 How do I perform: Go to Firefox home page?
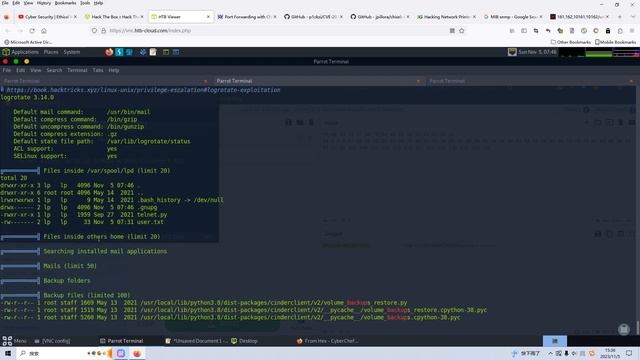pos(44,31)
